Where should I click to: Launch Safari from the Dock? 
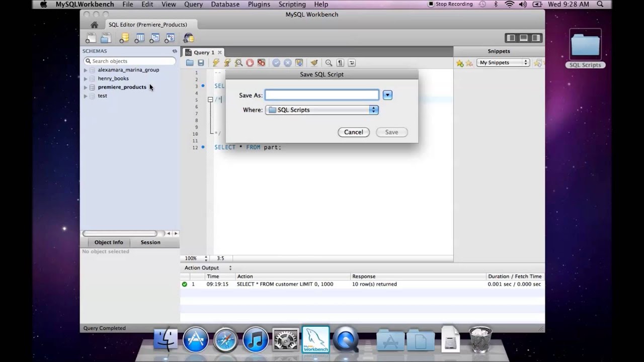[225, 339]
